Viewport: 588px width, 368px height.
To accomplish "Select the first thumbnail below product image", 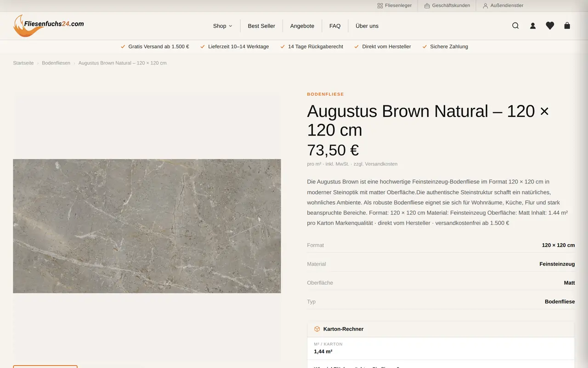I will coord(45,367).
